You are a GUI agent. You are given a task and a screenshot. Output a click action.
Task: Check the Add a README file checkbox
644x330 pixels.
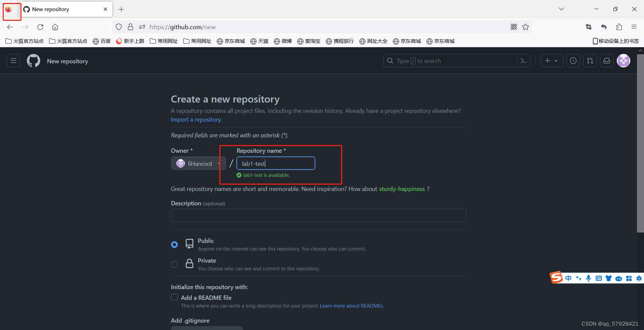pyautogui.click(x=174, y=297)
